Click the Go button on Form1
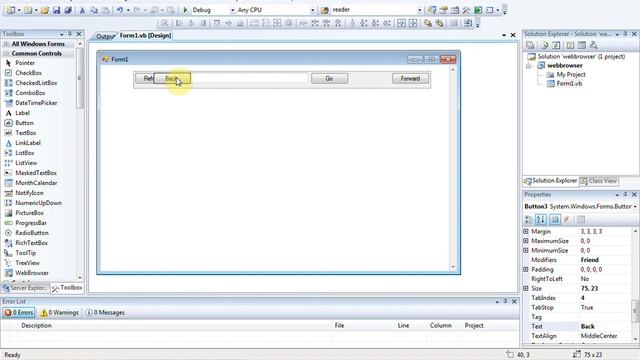Screen dimensions: 640x360 click(x=329, y=78)
